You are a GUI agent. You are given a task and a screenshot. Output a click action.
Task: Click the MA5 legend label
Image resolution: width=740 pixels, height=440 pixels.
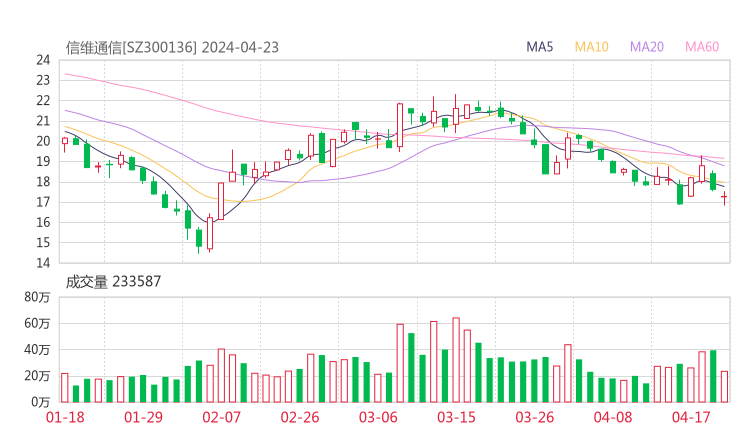click(539, 47)
